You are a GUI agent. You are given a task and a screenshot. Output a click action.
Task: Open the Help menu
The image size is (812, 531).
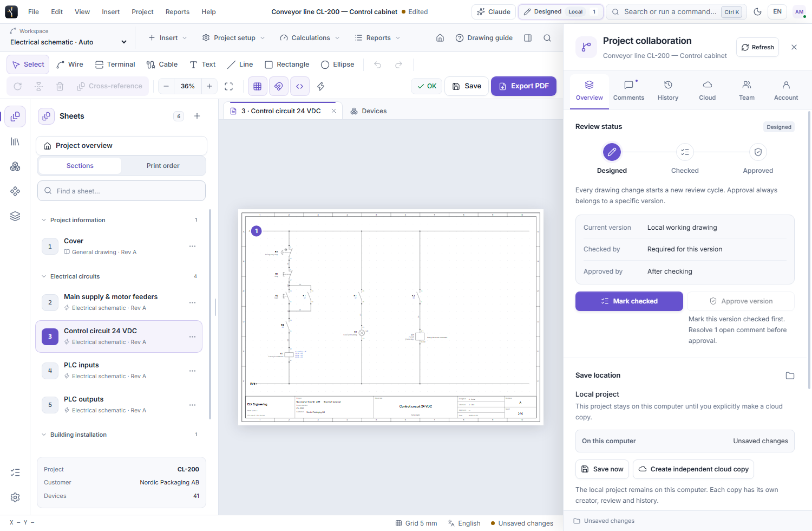[x=208, y=12]
